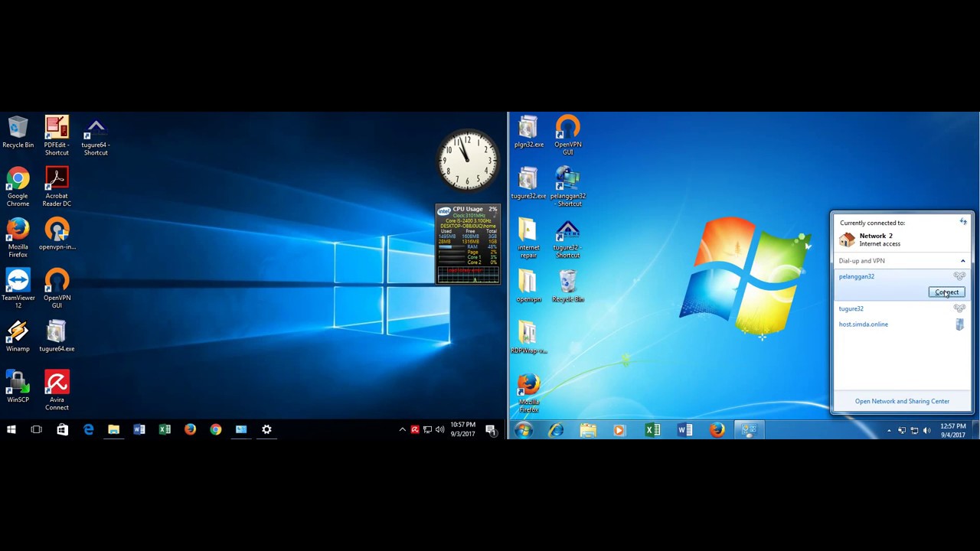Open Firefox from Windows 7 taskbar
980x551 pixels.
point(717,430)
